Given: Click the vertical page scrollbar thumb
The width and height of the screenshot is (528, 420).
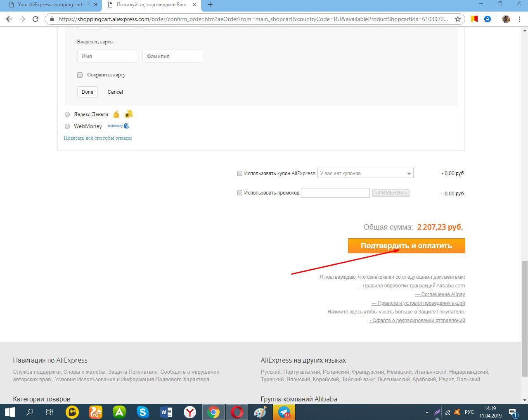Looking at the screenshot, I should 525,318.
